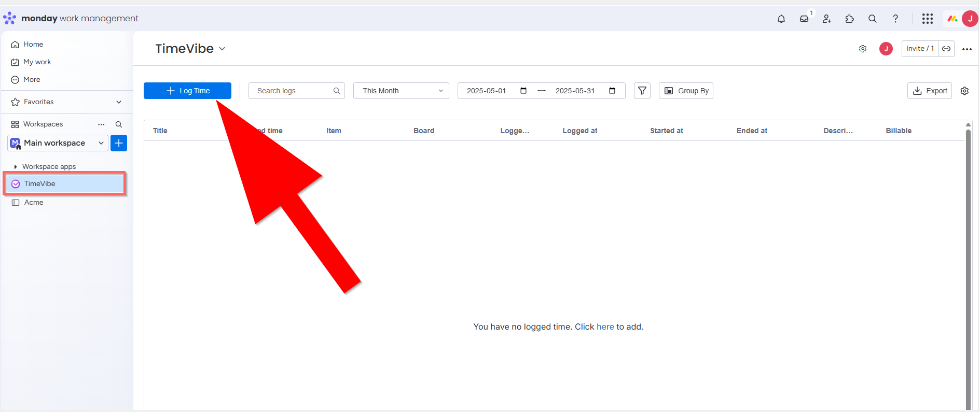Click the Logged at column header

click(x=580, y=131)
